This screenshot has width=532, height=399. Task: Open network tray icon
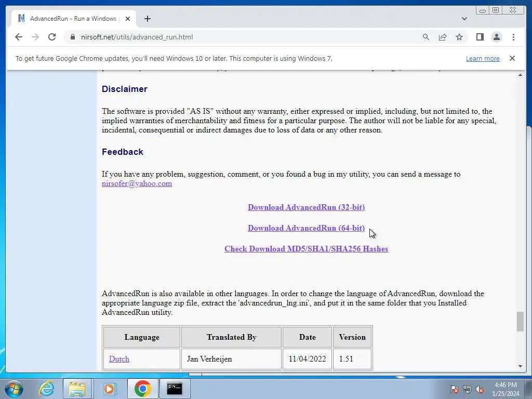467,389
